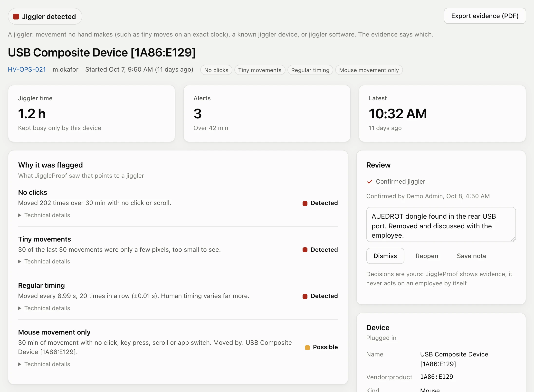This screenshot has height=392, width=534.
Task: Click the red Detected dot for Tiny movements
Action: [305, 250]
